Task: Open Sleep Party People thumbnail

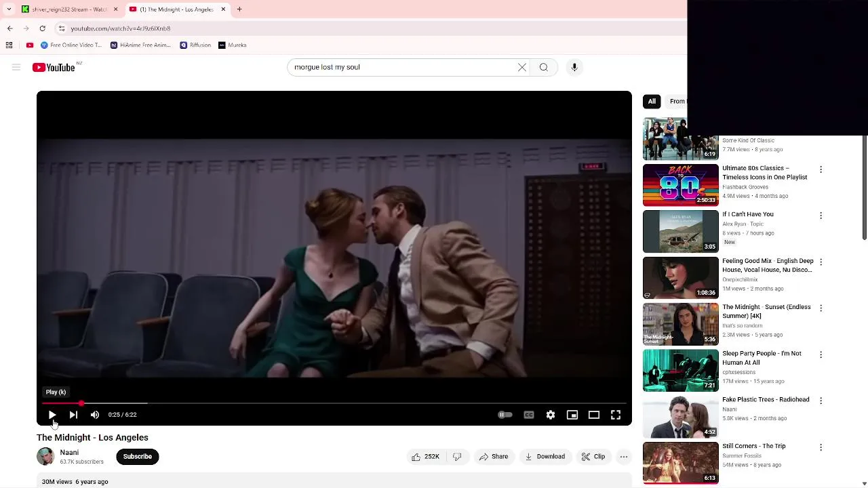Action: point(680,371)
